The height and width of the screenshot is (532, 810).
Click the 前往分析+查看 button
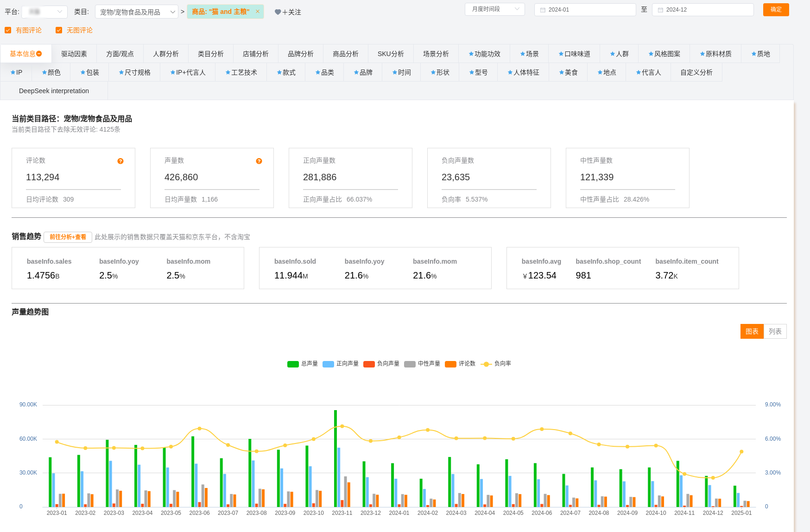coord(68,237)
